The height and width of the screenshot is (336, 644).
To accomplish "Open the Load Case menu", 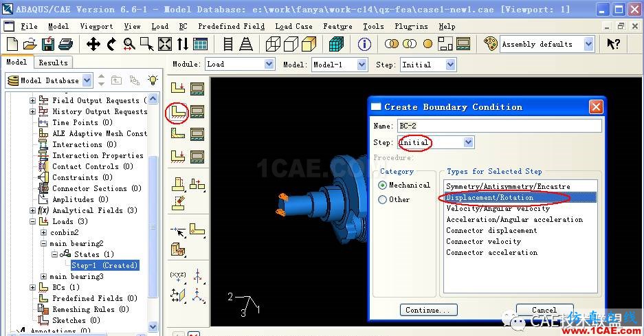I will (x=293, y=26).
